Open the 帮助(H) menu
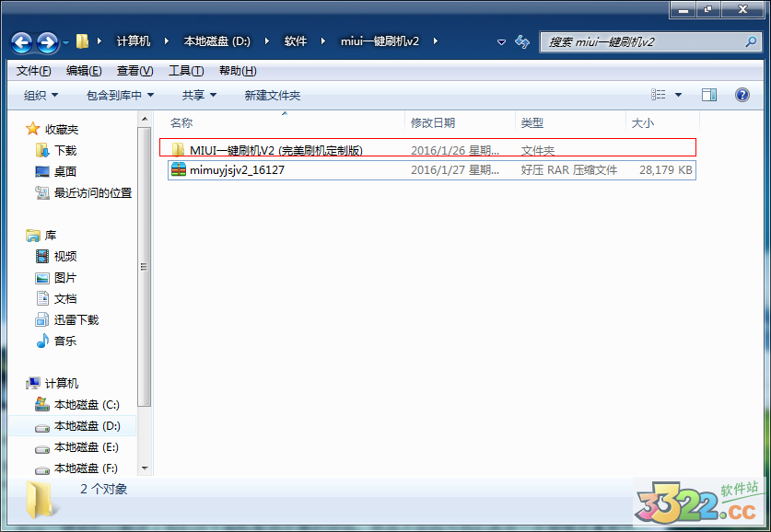This screenshot has height=532, width=771. (x=238, y=71)
